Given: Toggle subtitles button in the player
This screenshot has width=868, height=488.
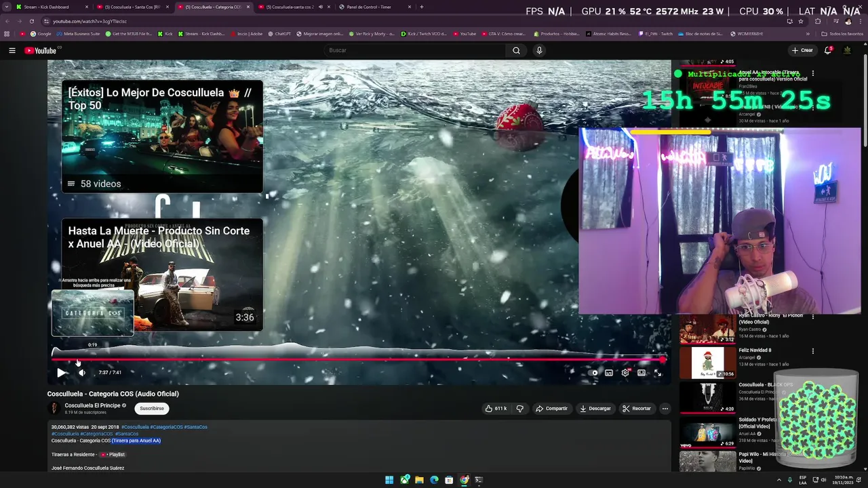Looking at the screenshot, I should pyautogui.click(x=609, y=373).
